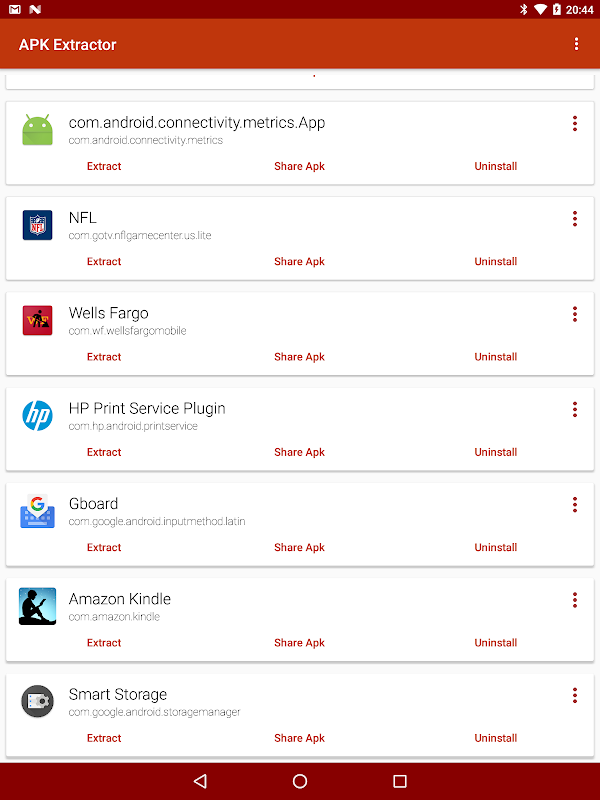Tap the NFL app icon
Screen dimensions: 600x800
click(37, 225)
